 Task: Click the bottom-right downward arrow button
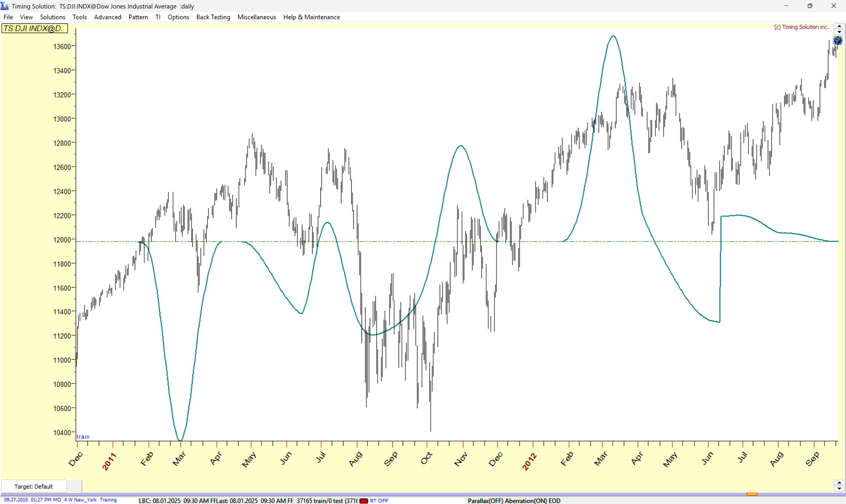[x=839, y=489]
